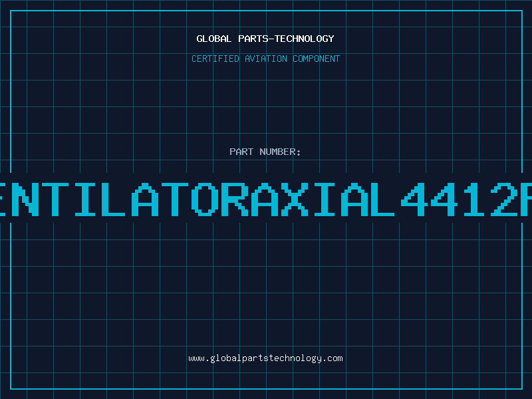The width and height of the screenshot is (532, 399).
Task: Open the www.globalpartstechnology.com link
Action: (x=265, y=358)
